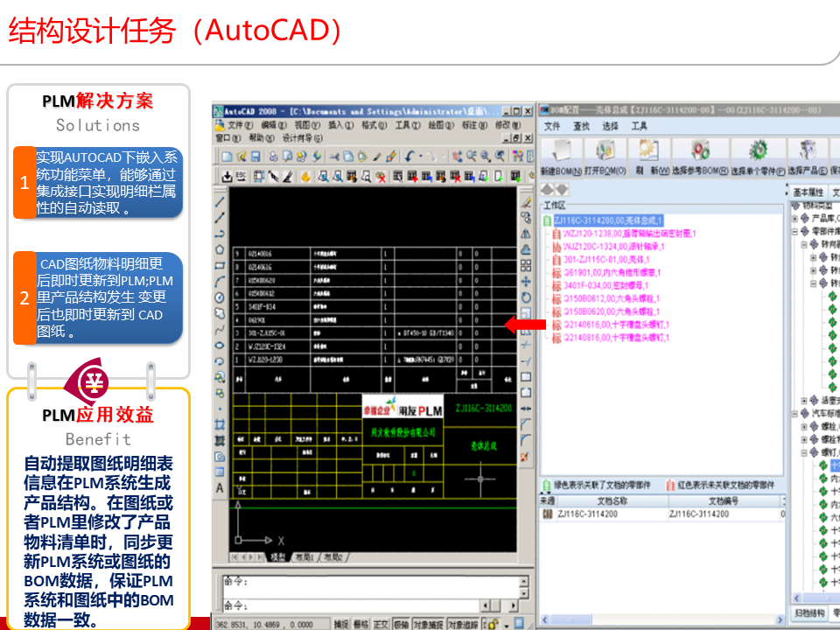Select root node ZJ116C-3114200,00,壳体总成,1
This screenshot has width=840, height=630.
pos(608,220)
